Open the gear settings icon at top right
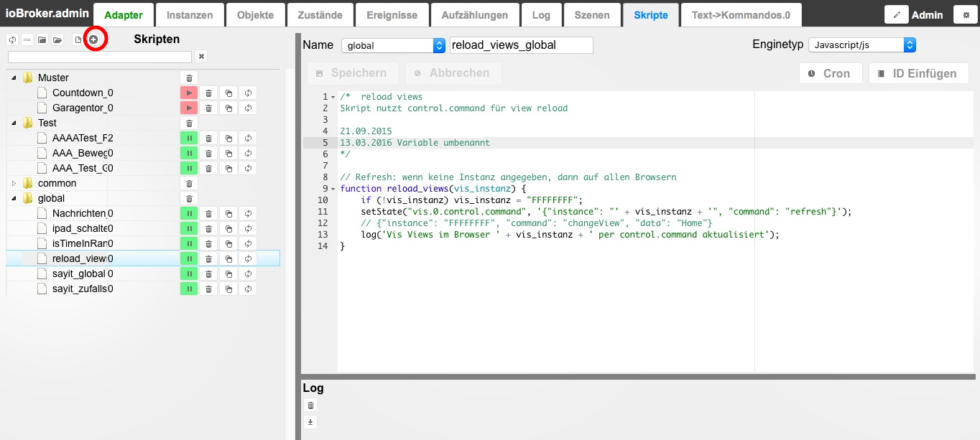Screen dimensions: 980x440 click(x=965, y=14)
